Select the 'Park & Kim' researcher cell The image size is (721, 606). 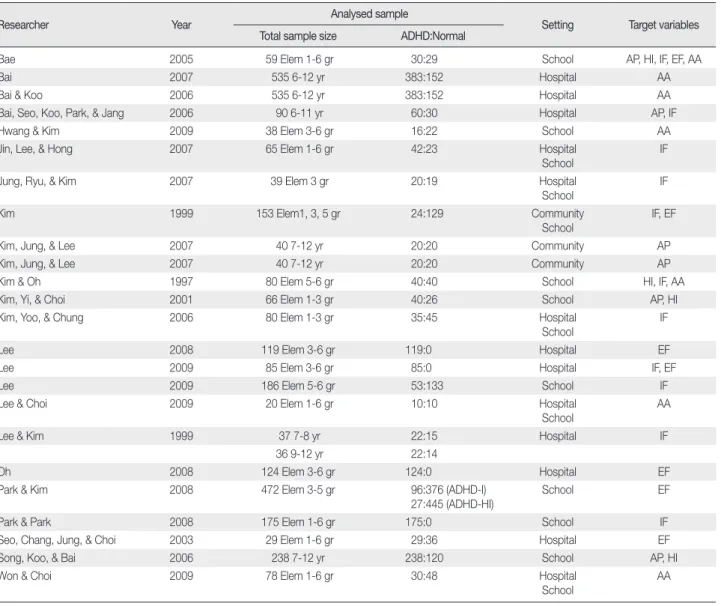23,490
